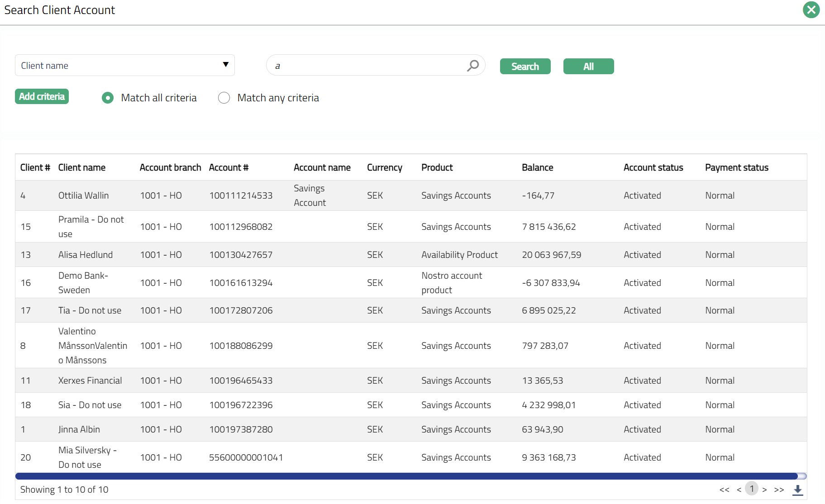825x504 pixels.
Task: Click the All button
Action: click(x=588, y=67)
